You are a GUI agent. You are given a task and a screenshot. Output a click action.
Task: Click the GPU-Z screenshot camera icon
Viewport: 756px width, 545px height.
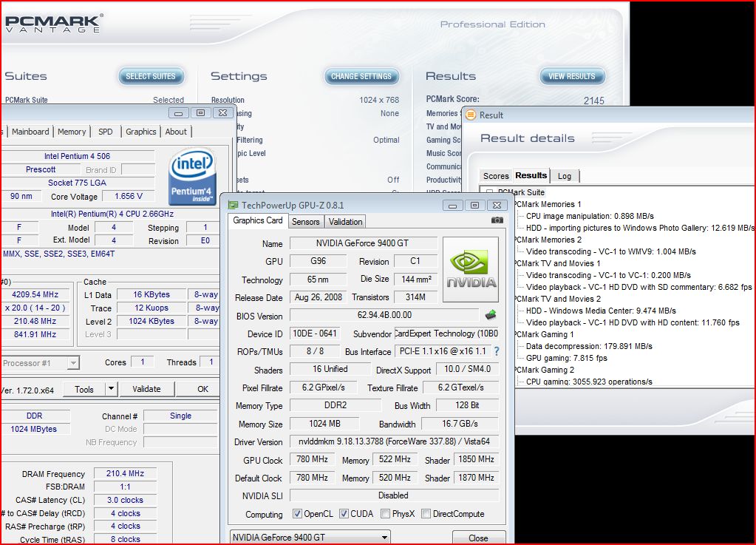click(497, 220)
